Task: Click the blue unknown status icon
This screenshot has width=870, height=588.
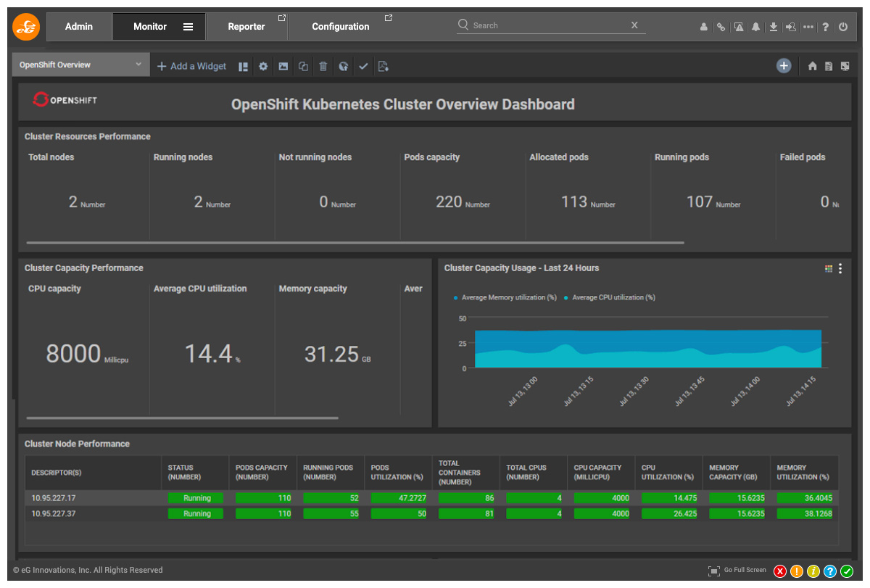Action: coord(830,571)
